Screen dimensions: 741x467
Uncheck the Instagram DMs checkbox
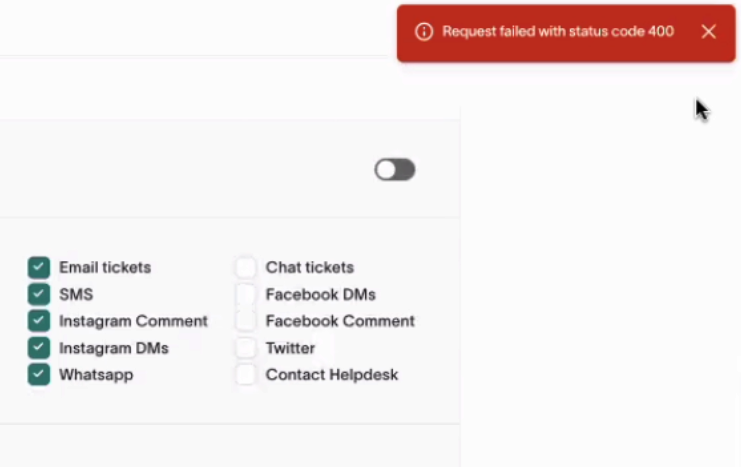coord(39,348)
